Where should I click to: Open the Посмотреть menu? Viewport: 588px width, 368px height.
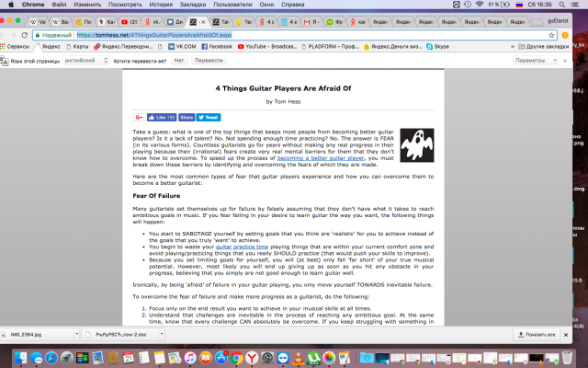pos(125,5)
